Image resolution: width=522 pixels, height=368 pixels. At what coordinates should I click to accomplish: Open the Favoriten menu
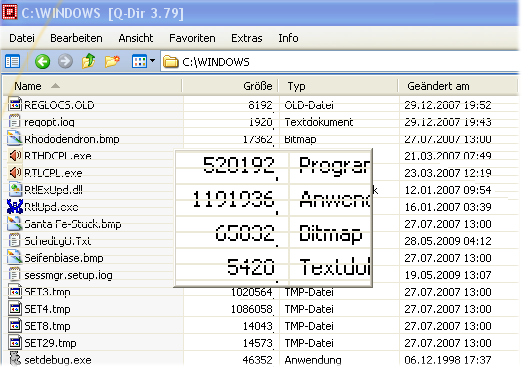192,38
